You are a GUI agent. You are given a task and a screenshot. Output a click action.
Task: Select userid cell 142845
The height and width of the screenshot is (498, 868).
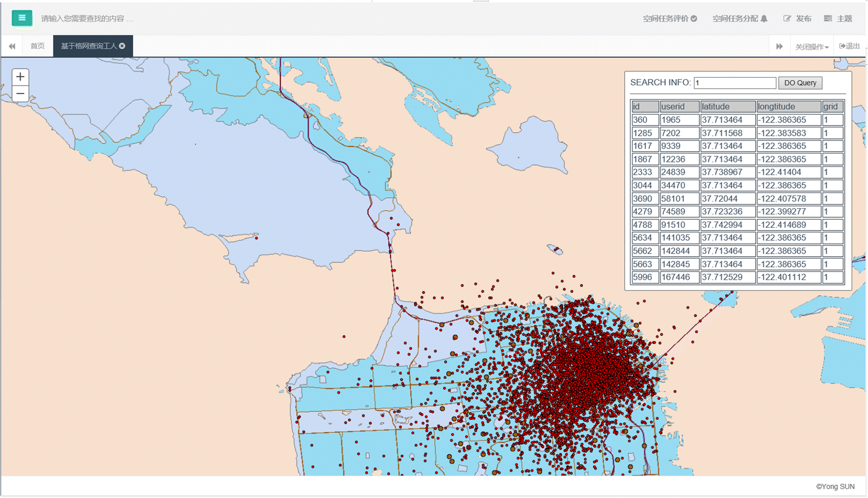point(679,264)
